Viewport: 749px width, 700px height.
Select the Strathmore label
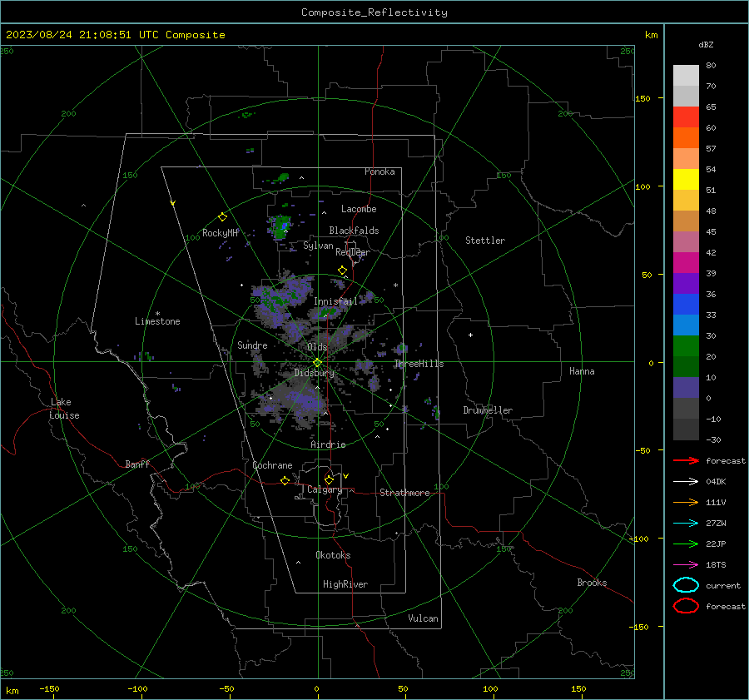coord(404,493)
